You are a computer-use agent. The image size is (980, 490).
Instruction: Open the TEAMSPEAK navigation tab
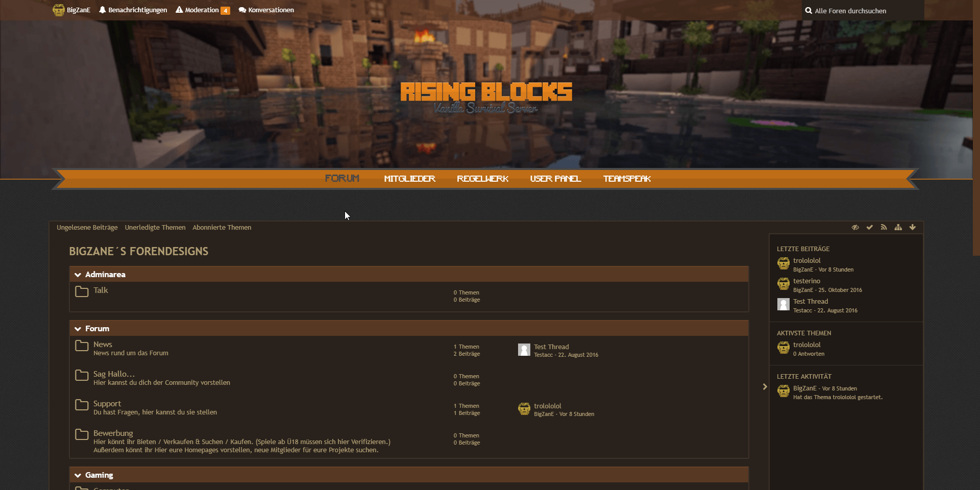[627, 178]
